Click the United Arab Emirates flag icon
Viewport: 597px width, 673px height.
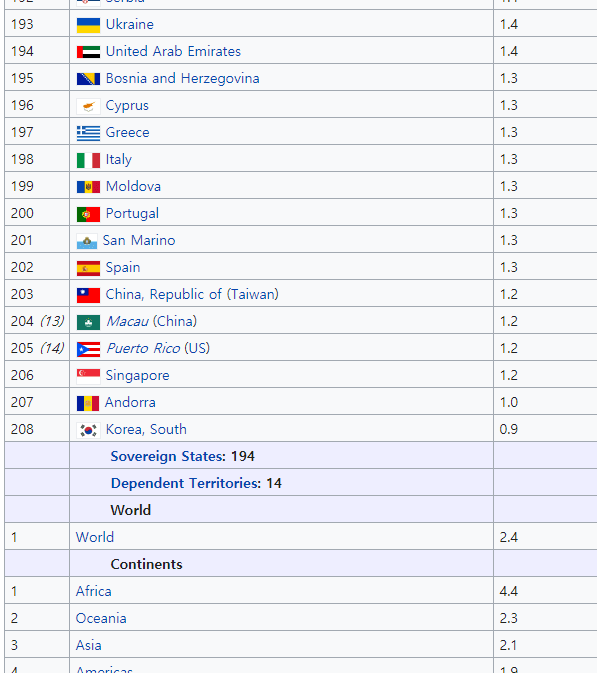[88, 52]
